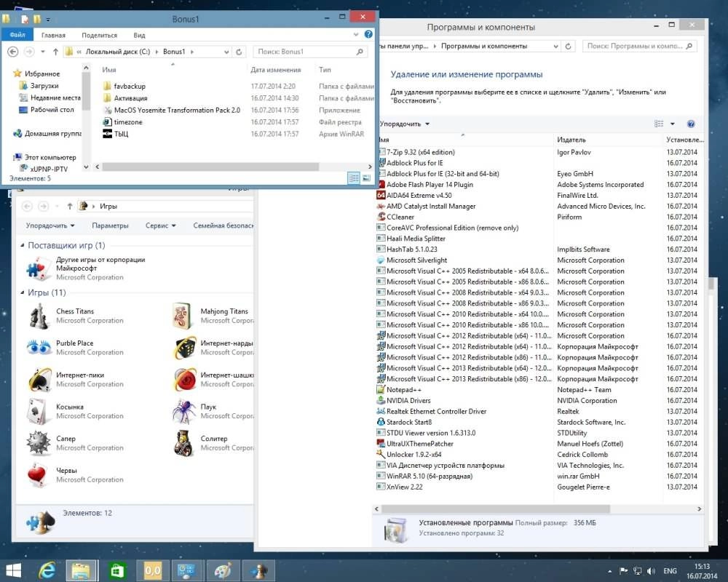Click ENG language indicator
This screenshot has height=582, width=728.
point(670,571)
